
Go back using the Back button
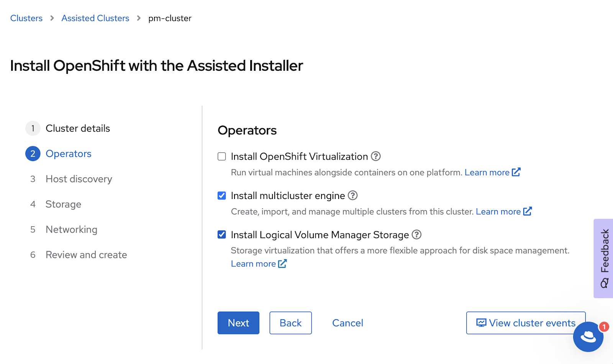click(290, 323)
